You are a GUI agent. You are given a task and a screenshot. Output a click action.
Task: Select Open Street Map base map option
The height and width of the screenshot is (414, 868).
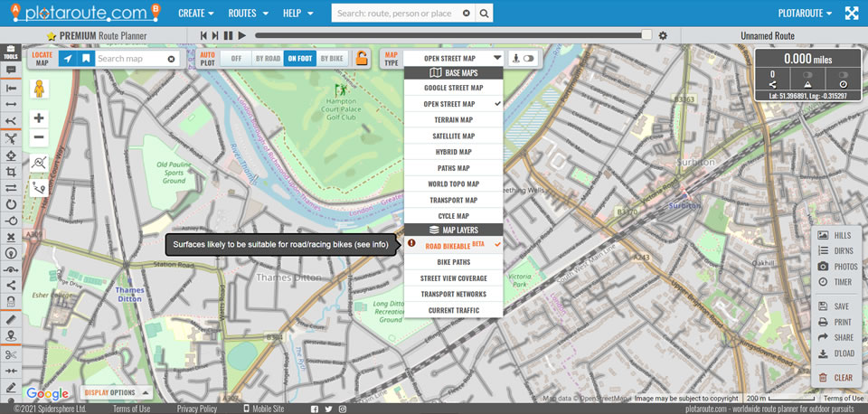click(x=453, y=103)
